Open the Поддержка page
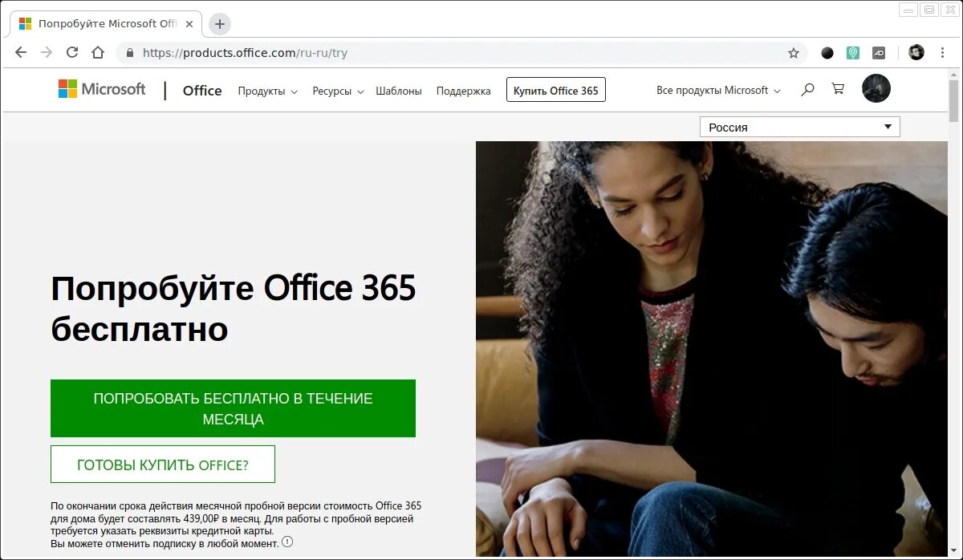 463,91
